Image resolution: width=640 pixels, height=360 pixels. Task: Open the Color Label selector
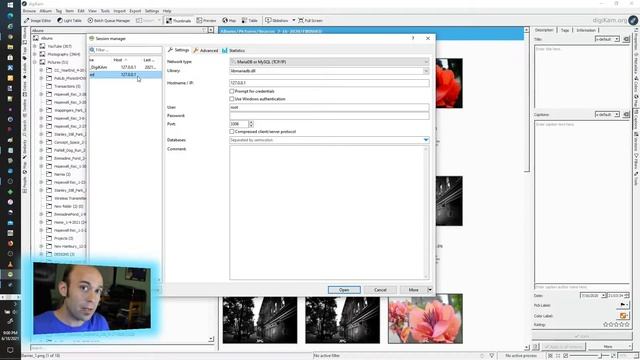623,316
